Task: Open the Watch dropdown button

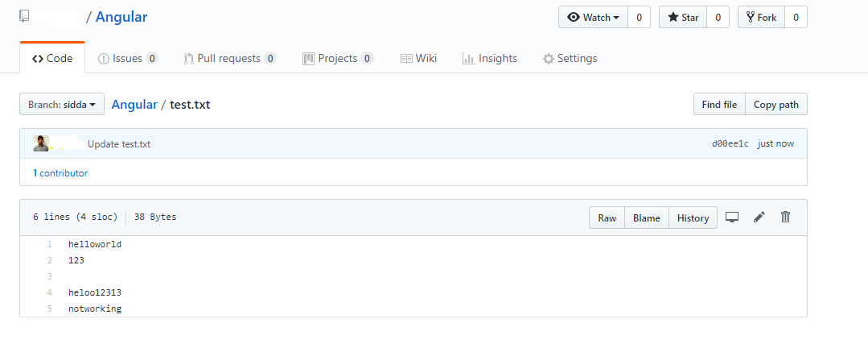Action: 593,18
